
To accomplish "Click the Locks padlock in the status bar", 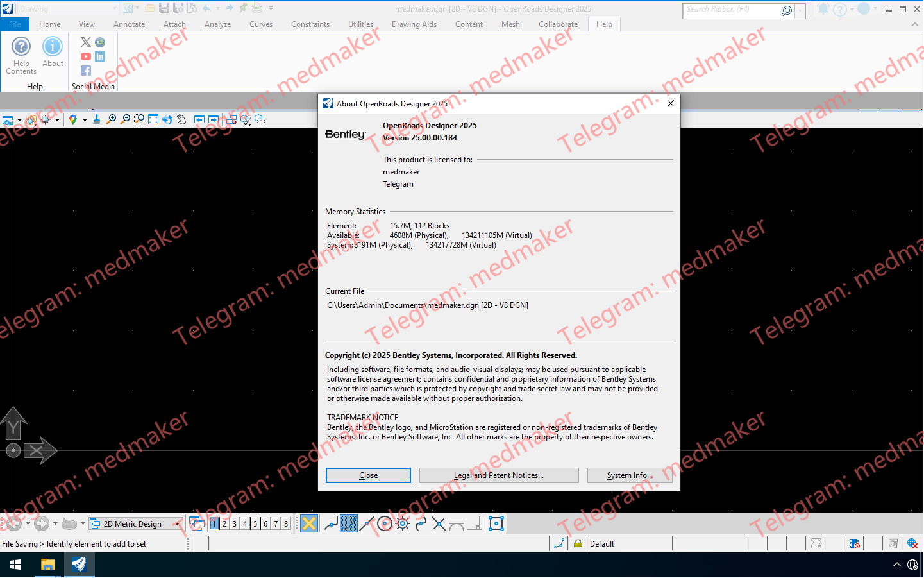I will click(578, 543).
